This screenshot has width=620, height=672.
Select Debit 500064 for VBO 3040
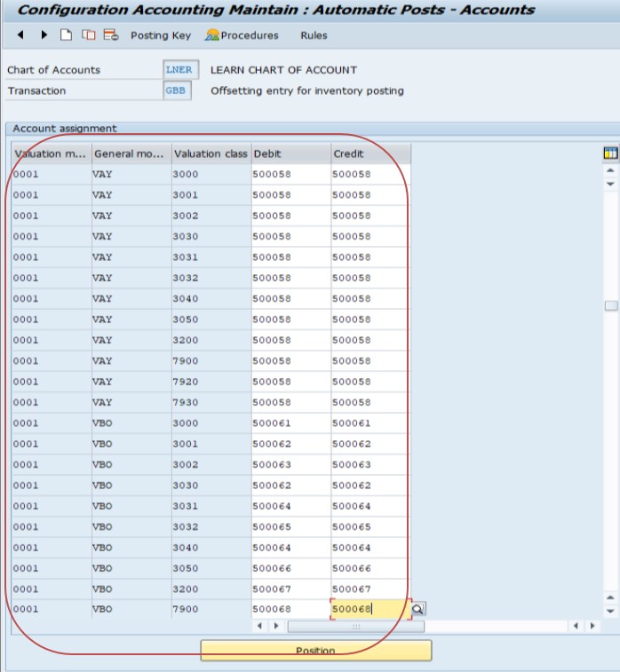(x=291, y=548)
